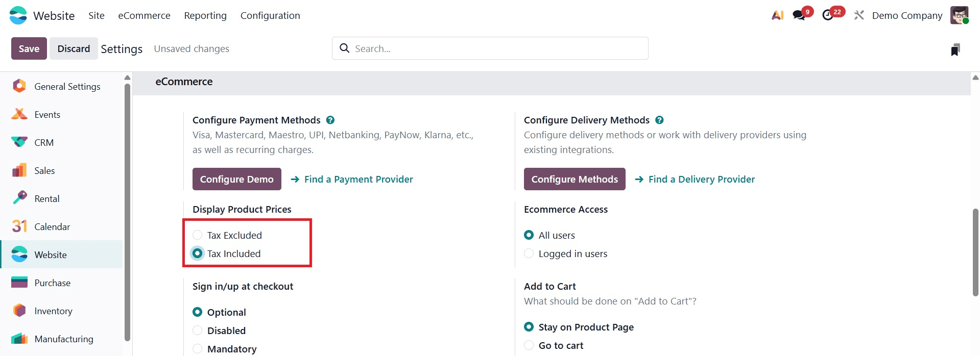Click the Sales sidebar icon
Screen dimensions: 980x356
tap(19, 170)
